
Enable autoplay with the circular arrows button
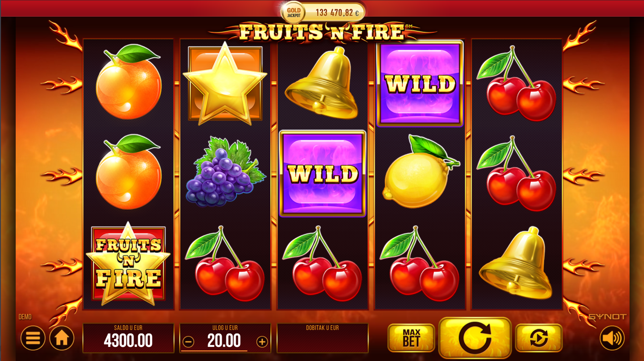point(539,338)
